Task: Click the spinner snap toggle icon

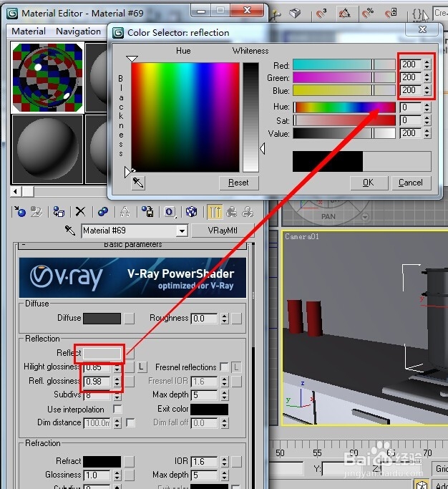Action: tap(391, 14)
